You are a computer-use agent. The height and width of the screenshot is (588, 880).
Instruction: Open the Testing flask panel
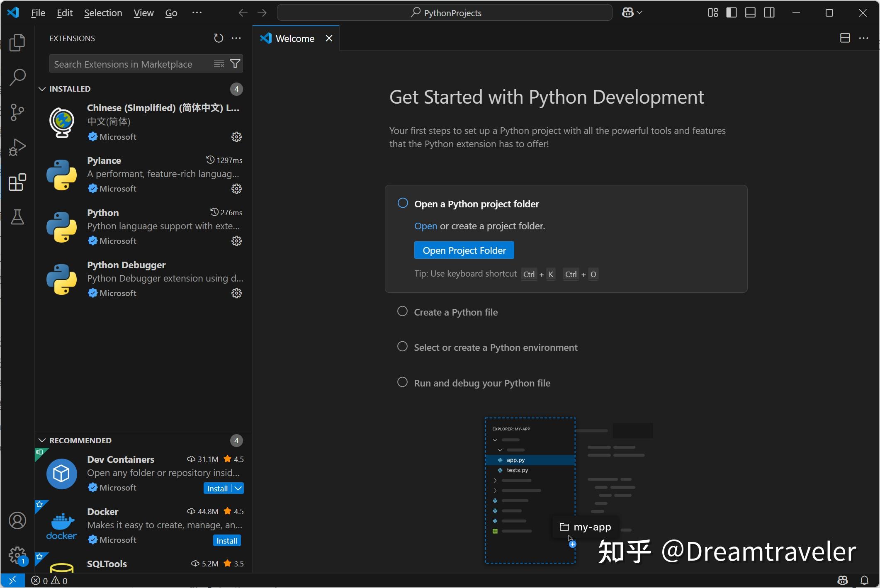[17, 217]
